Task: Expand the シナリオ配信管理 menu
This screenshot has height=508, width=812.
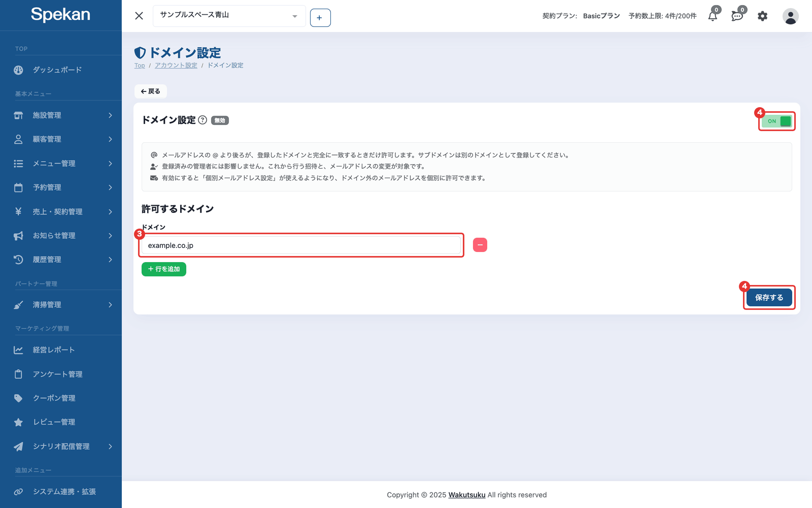Action: [61, 447]
